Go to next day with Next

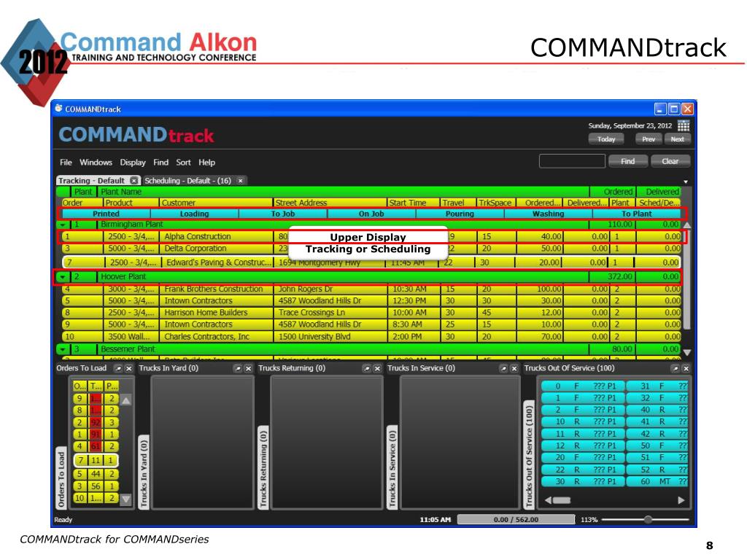click(x=678, y=139)
